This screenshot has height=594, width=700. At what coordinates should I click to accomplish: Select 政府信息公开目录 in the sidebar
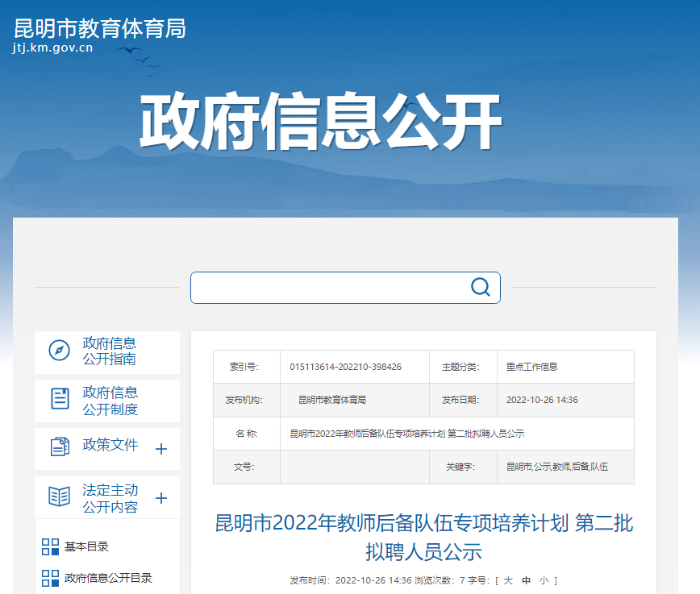point(108,578)
